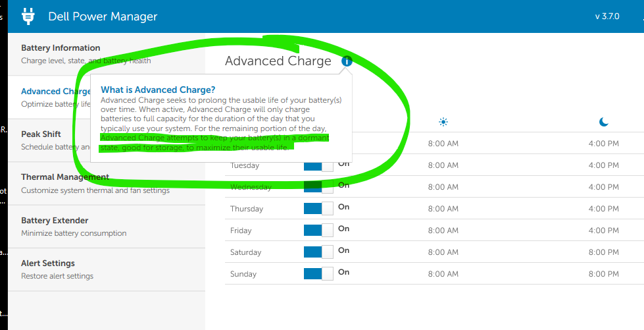Image resolution: width=644 pixels, height=330 pixels.
Task: Click the 8:00 AM start time for Wednesday
Action: point(443,187)
